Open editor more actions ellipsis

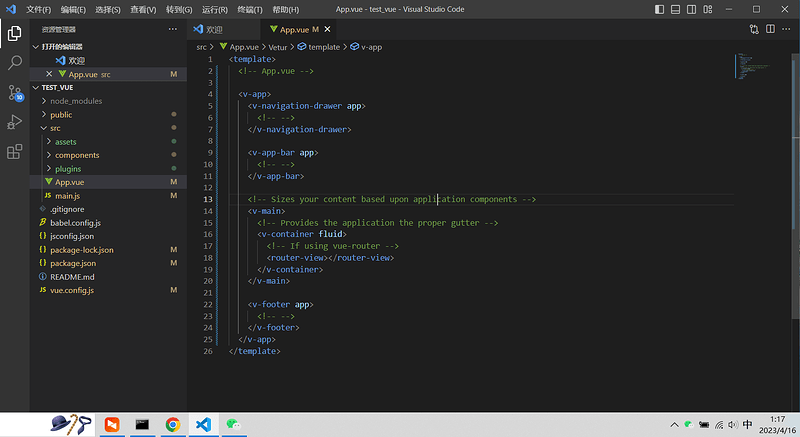786,29
